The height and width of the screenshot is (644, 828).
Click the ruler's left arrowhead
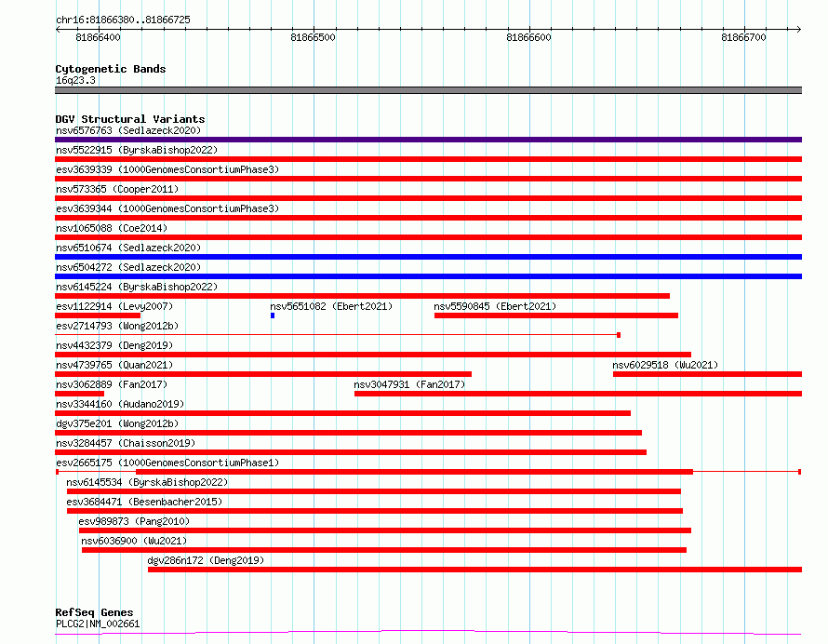coord(58,30)
